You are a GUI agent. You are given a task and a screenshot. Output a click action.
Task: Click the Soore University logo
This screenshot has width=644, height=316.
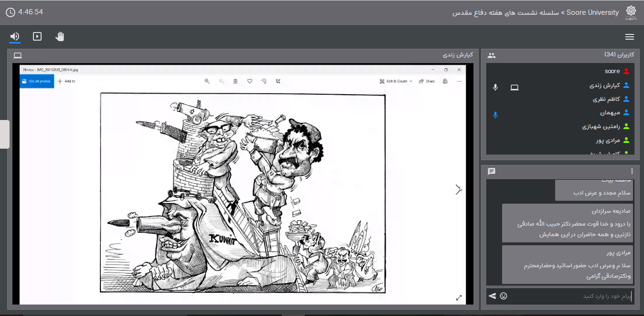click(632, 12)
